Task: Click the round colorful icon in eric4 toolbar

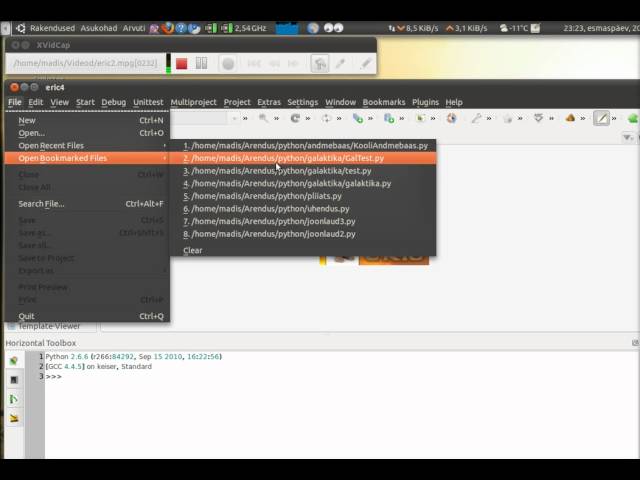Action: coord(451,118)
